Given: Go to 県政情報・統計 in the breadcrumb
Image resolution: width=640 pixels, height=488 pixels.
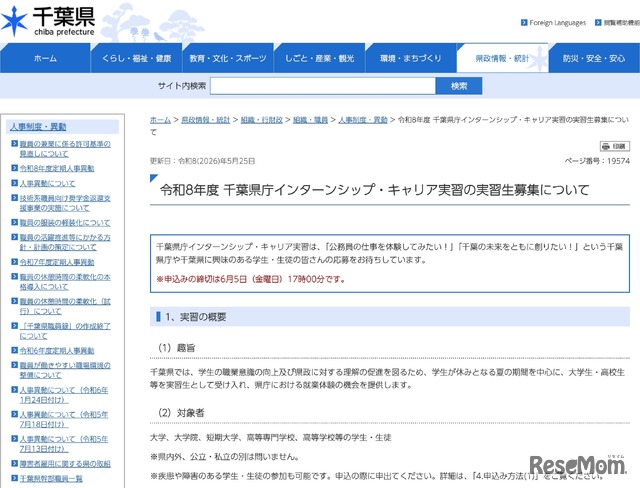Looking at the screenshot, I should tap(206, 120).
